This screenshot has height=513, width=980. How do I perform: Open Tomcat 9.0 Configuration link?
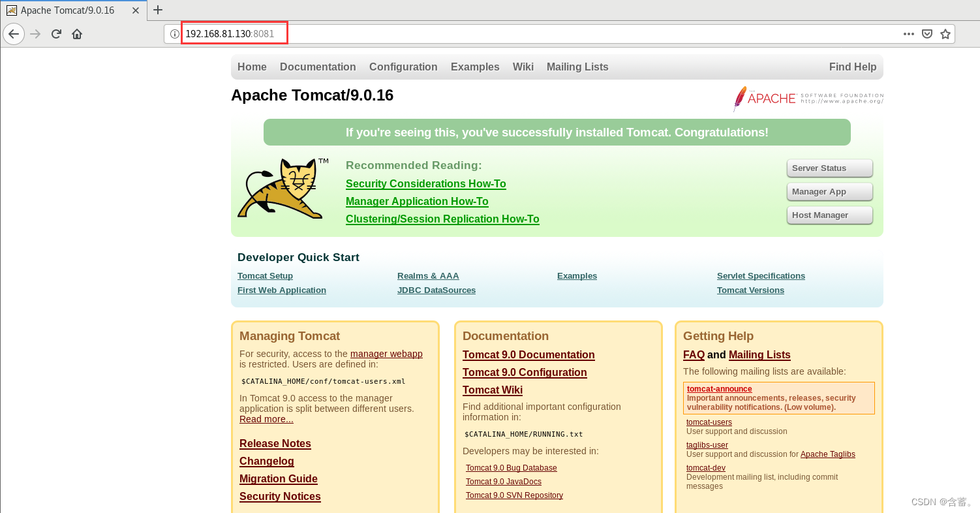tap(525, 373)
